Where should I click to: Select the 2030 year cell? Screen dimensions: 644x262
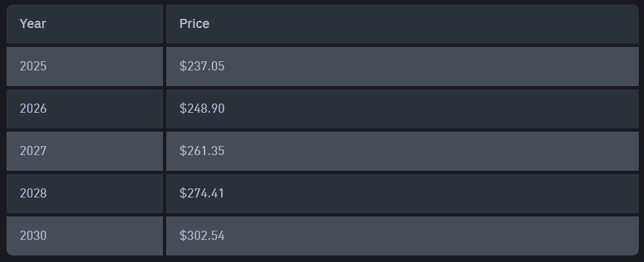33,235
